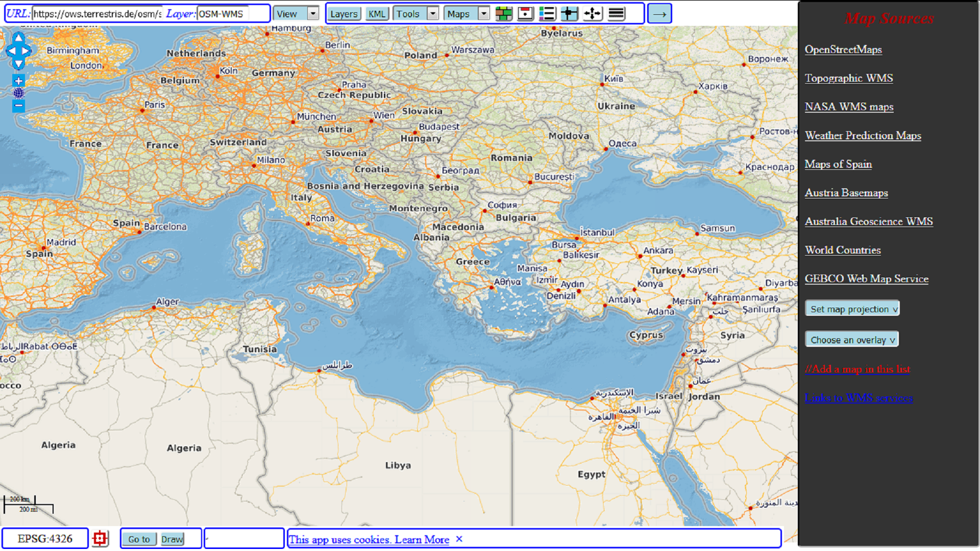The image size is (980, 551).
Task: Zoom out with the minus button
Action: click(x=18, y=106)
